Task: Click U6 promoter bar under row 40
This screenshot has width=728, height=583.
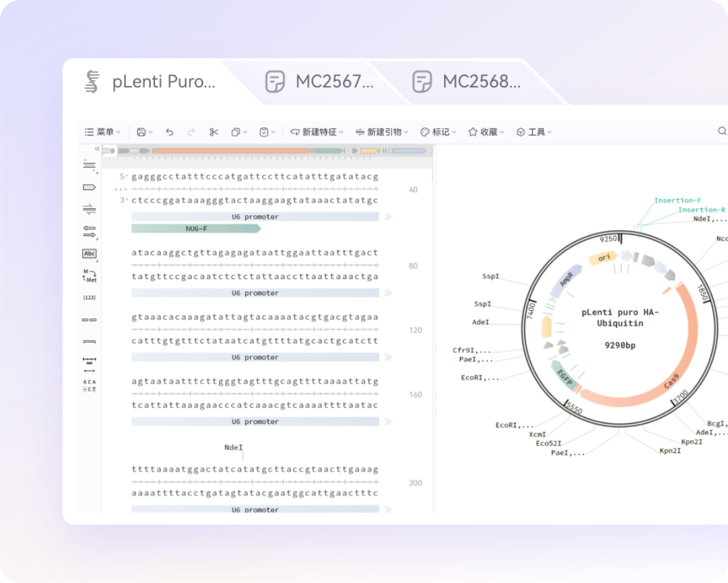Action: 255,217
